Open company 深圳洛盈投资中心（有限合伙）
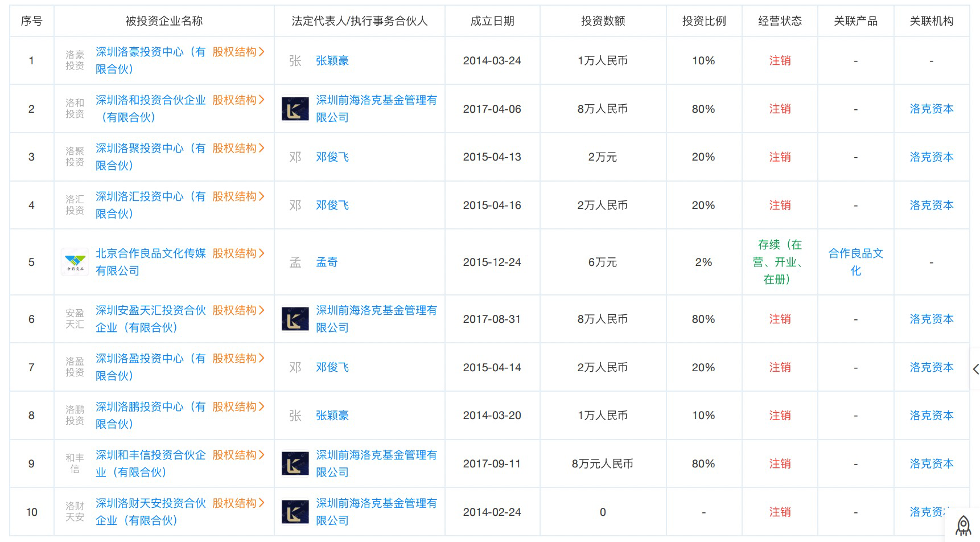Screen dimensions: 980x542 151,367
